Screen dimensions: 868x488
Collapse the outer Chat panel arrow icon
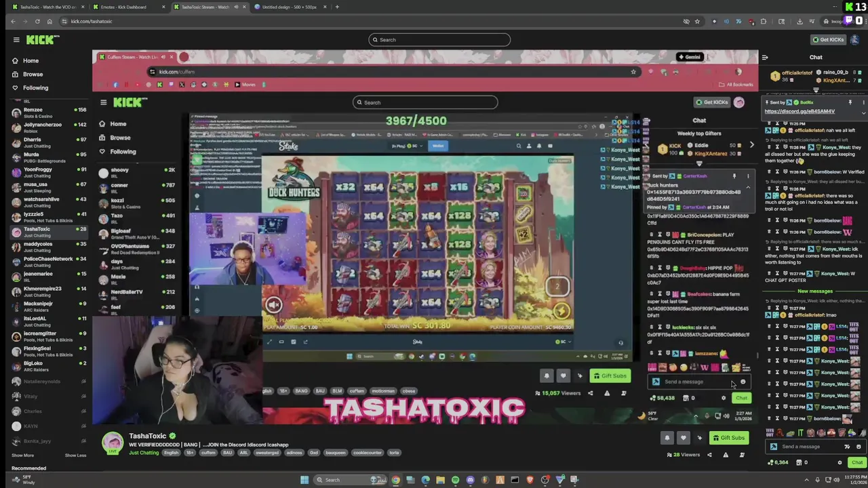pyautogui.click(x=765, y=58)
